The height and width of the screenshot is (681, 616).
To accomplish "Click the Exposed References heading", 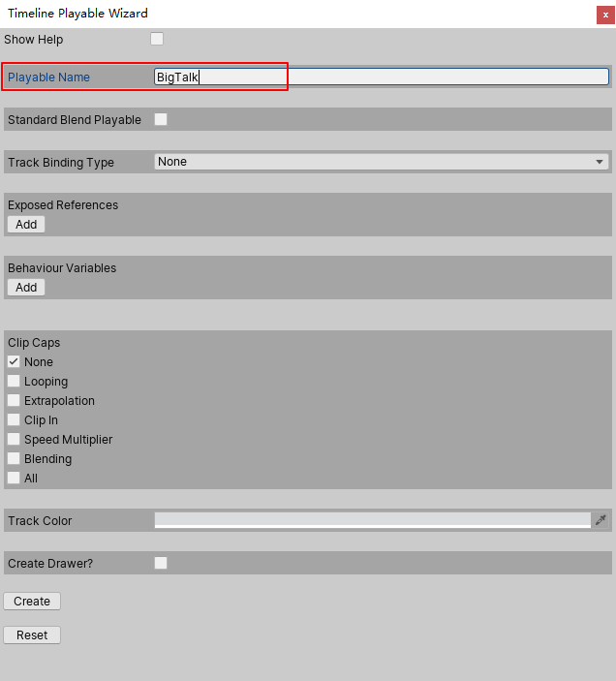I will (x=63, y=205).
